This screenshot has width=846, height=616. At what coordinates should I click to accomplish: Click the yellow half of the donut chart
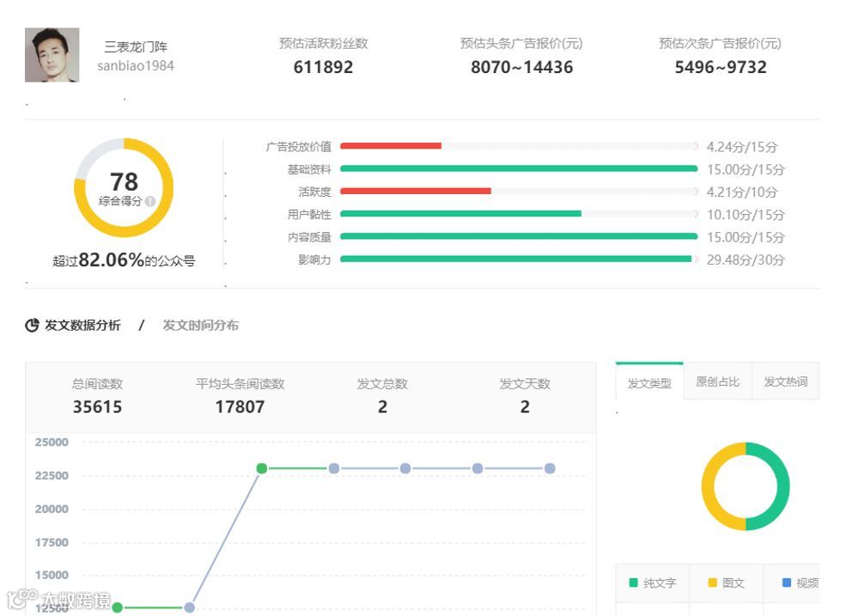pos(708,486)
